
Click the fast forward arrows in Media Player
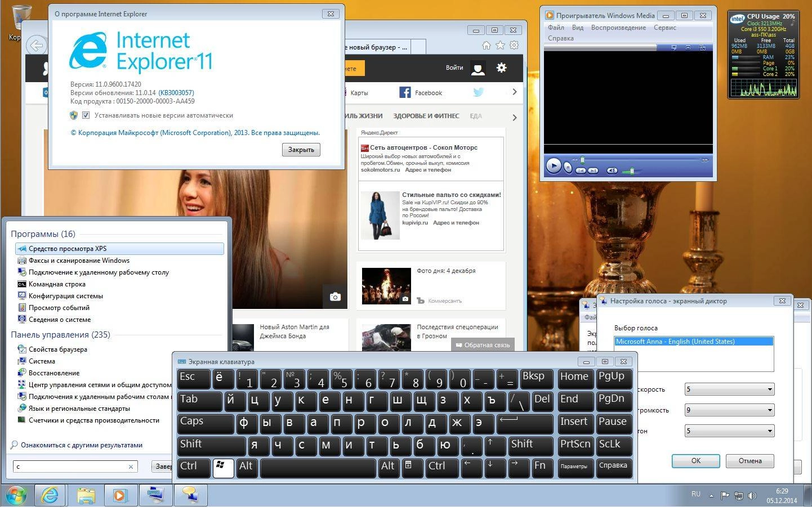[704, 160]
